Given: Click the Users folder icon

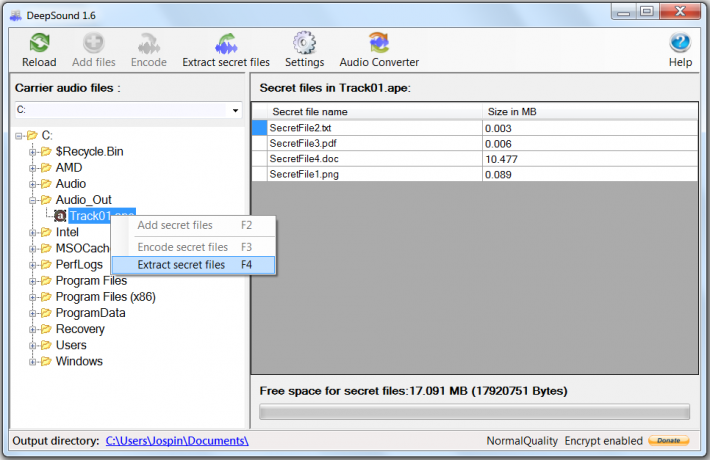Looking at the screenshot, I should (x=46, y=345).
